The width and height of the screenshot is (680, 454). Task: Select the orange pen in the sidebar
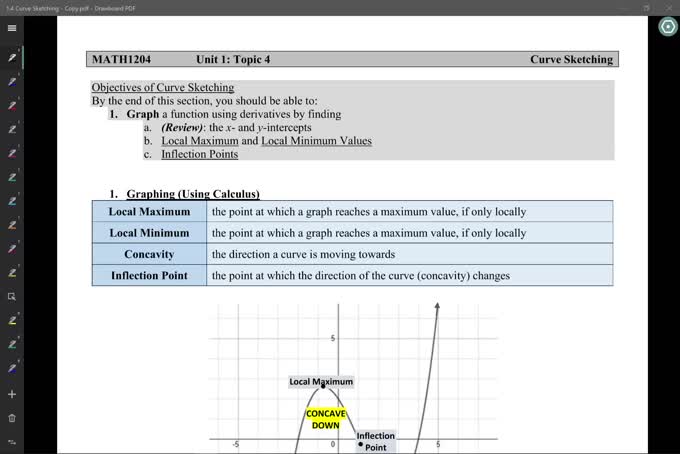click(12, 225)
